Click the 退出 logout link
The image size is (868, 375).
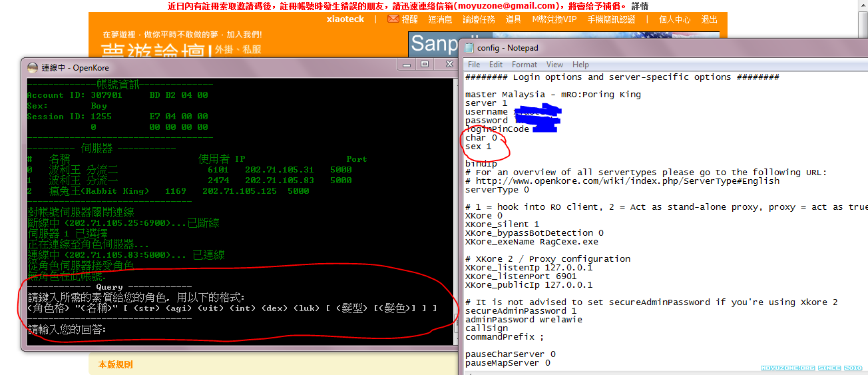(x=710, y=19)
